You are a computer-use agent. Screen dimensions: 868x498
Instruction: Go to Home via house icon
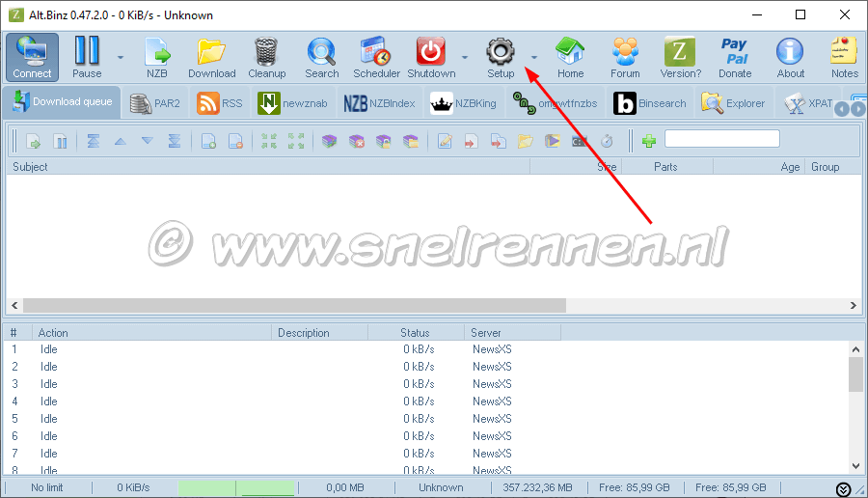pyautogui.click(x=570, y=57)
